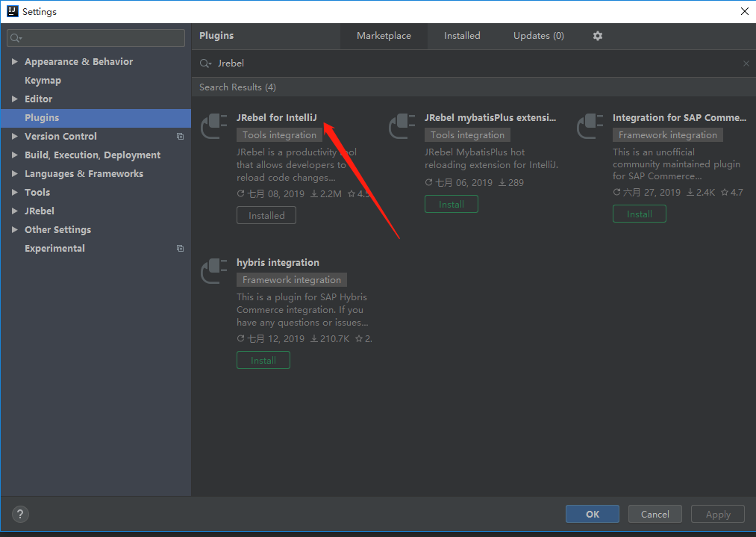Image resolution: width=756 pixels, height=537 pixels.
Task: Install JRebel mybatisPlus extension
Action: tap(452, 204)
